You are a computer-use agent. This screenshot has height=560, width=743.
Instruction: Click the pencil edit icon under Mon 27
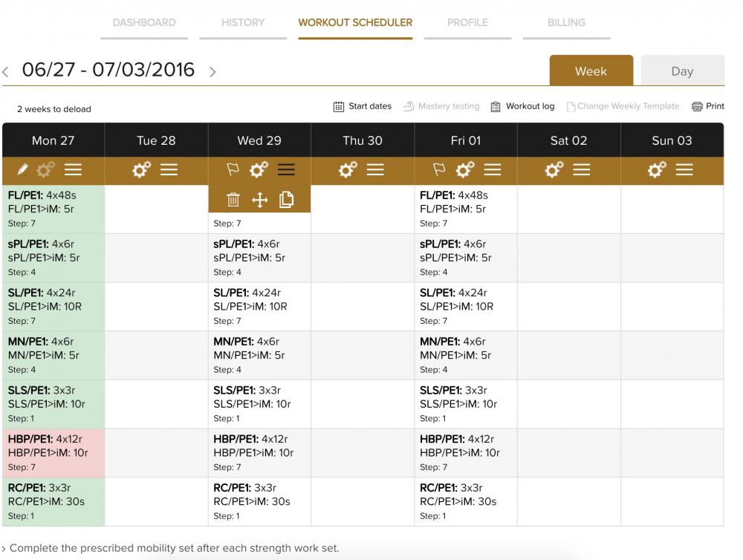pyautogui.click(x=22, y=169)
